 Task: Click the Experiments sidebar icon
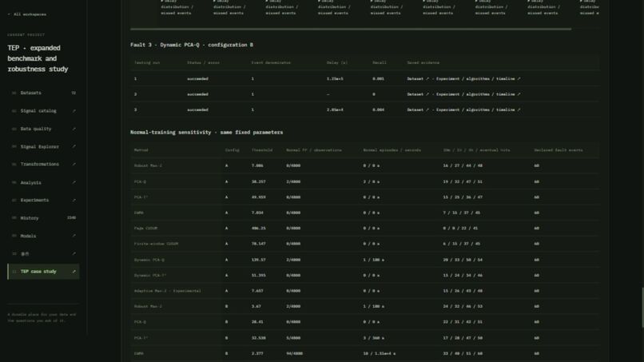14,200
